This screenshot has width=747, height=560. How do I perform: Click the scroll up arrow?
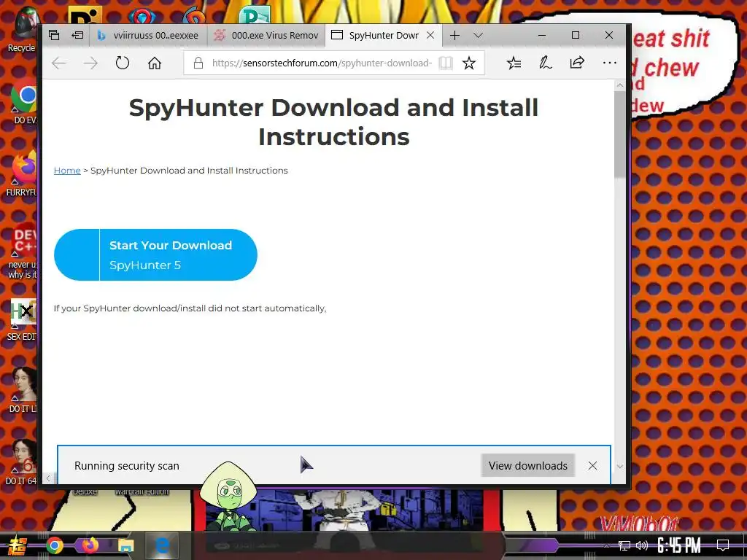click(619, 85)
